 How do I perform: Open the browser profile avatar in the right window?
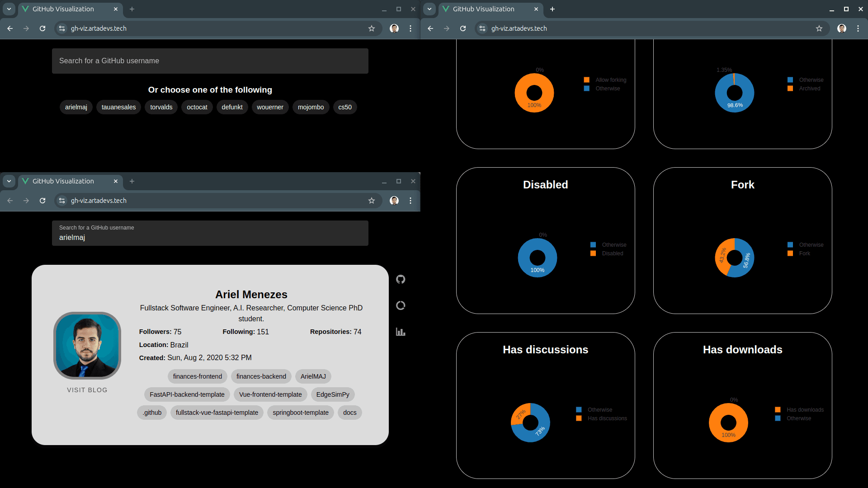point(842,28)
